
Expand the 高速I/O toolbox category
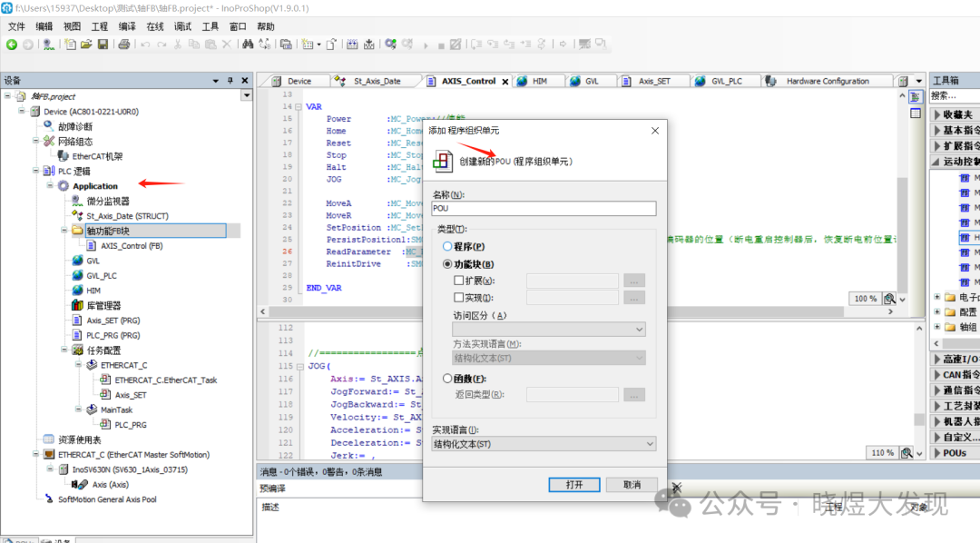936,360
